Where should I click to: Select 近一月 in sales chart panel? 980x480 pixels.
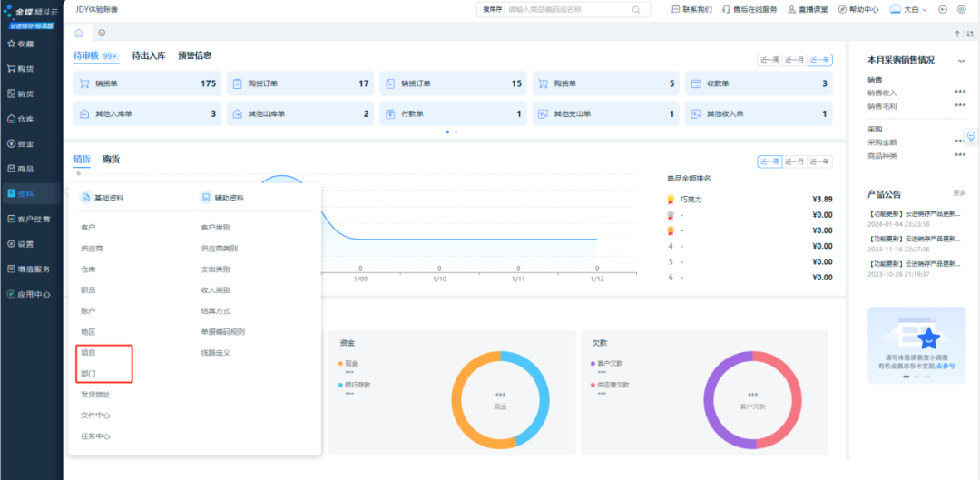(794, 162)
